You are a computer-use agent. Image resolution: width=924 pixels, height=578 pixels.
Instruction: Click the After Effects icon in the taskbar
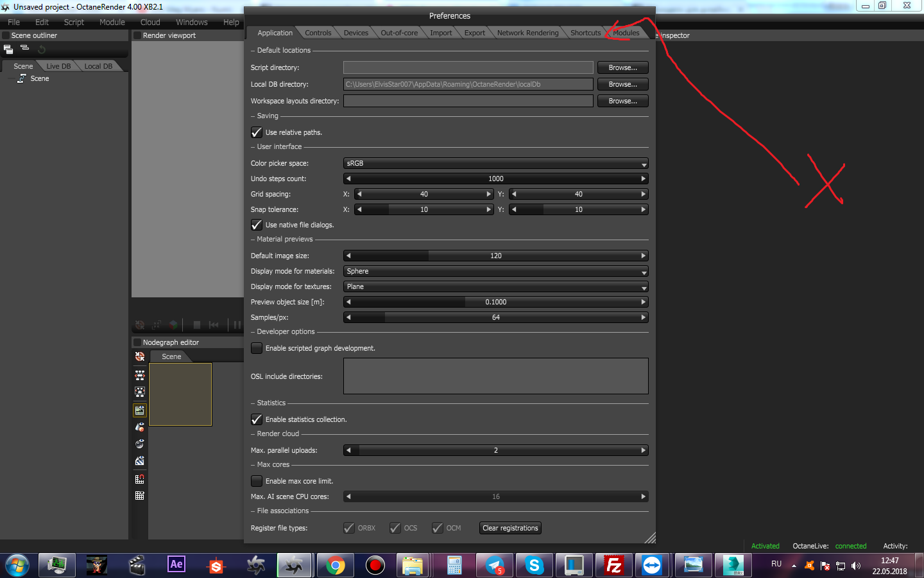tap(176, 565)
